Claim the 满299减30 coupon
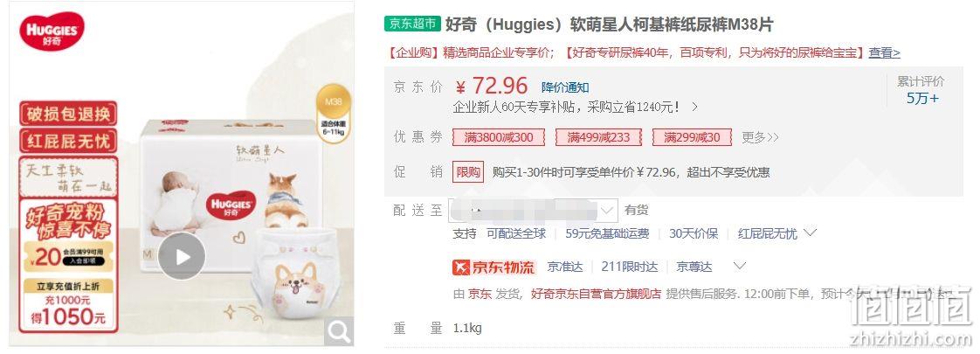Image resolution: width=980 pixels, height=354 pixels. (x=692, y=137)
